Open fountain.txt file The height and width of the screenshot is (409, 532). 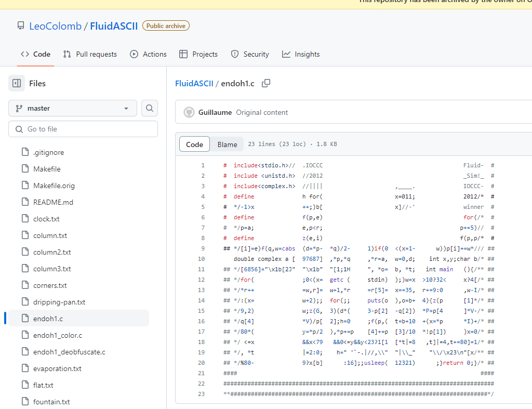51,402
